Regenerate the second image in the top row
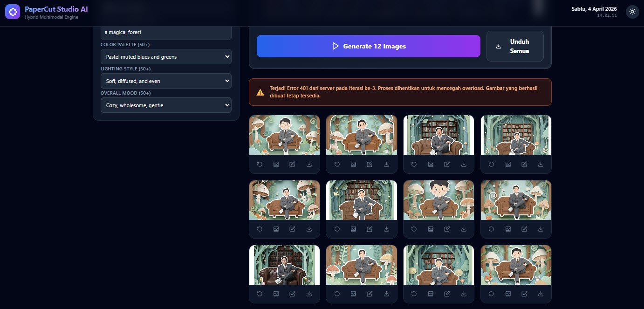Viewport: 644px width, 309px height. [x=337, y=164]
